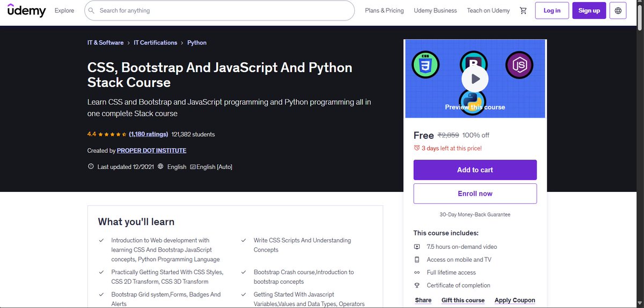Go to IT Certifications breadcrumb
644x308 pixels.
pyautogui.click(x=155, y=42)
